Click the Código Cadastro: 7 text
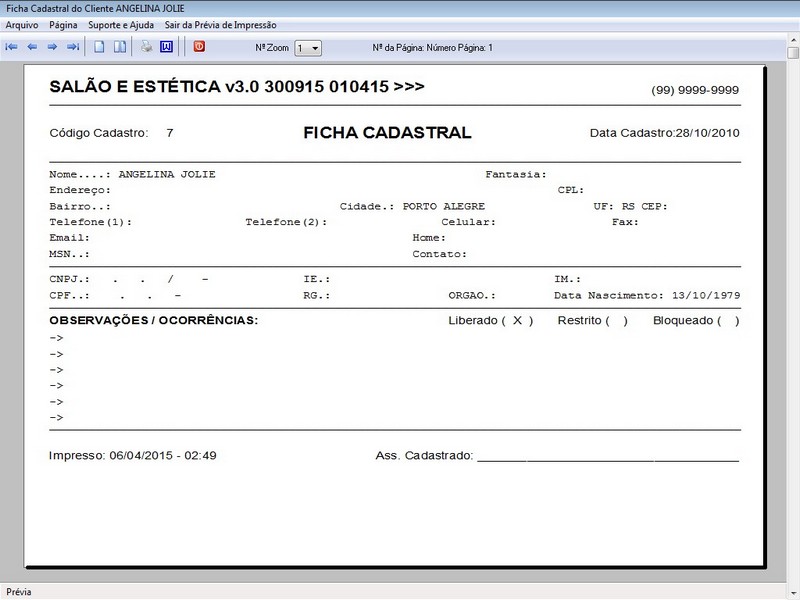 click(111, 133)
